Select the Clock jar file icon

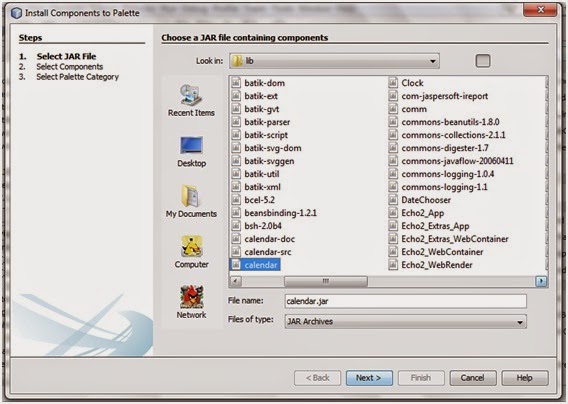coord(393,83)
